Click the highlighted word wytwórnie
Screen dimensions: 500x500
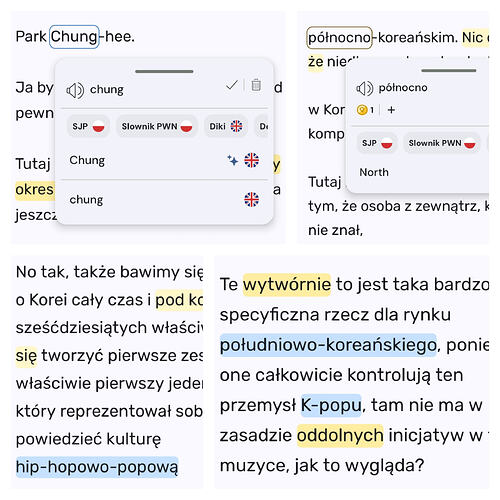(x=287, y=285)
